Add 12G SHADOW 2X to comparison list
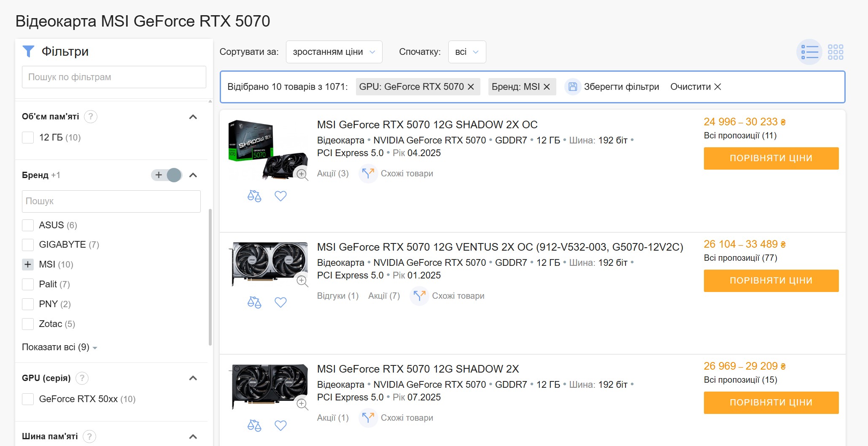The width and height of the screenshot is (868, 446). point(254,426)
